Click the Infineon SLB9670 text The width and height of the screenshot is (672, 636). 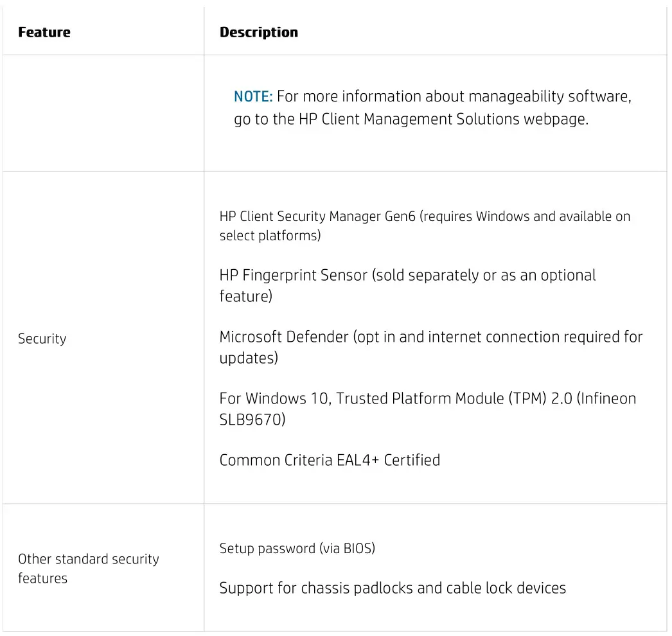point(252,420)
